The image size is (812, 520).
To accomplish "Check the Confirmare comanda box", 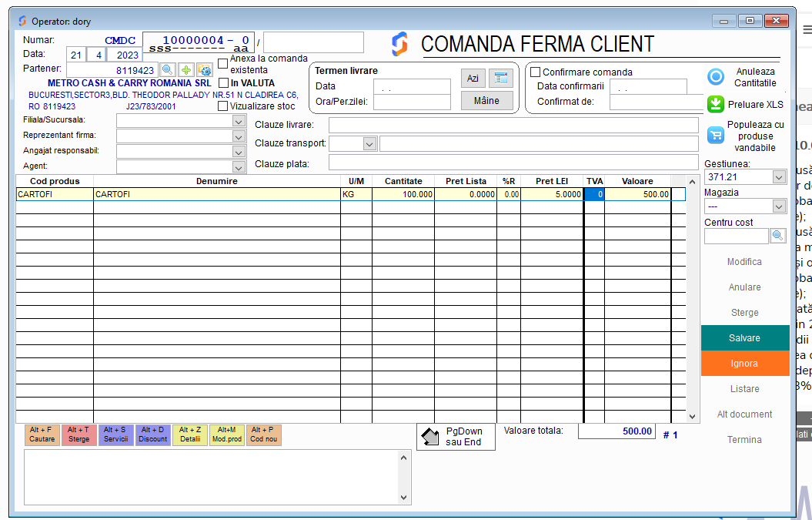I will click(x=536, y=72).
